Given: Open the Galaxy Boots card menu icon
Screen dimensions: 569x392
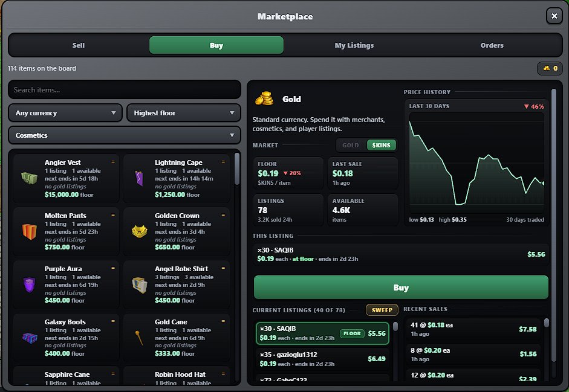Looking at the screenshot, I should pyautogui.click(x=113, y=321).
